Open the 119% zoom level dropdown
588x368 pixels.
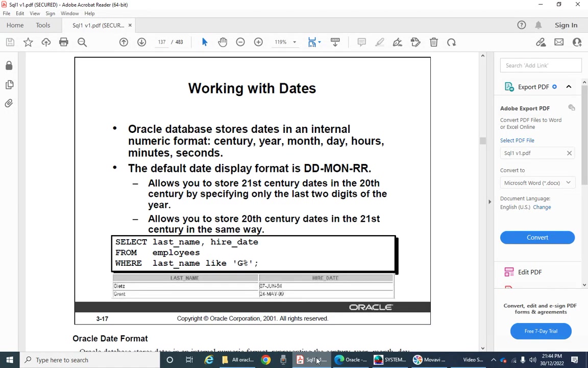click(286, 42)
